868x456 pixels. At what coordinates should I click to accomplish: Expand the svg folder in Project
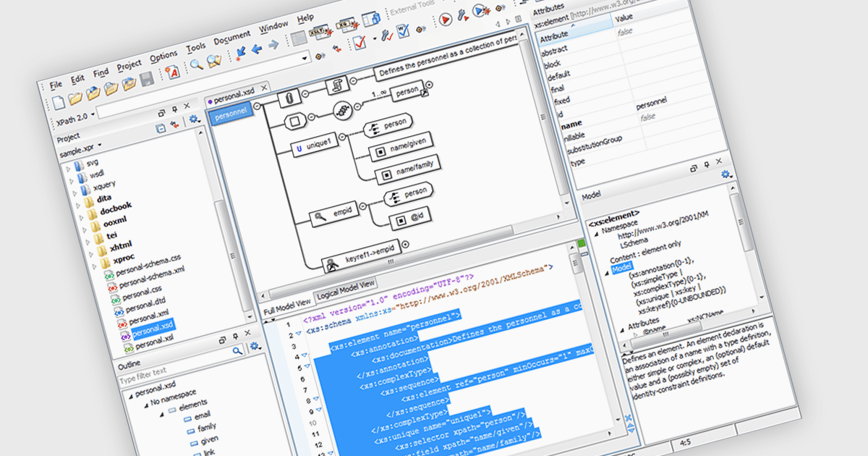click(69, 168)
